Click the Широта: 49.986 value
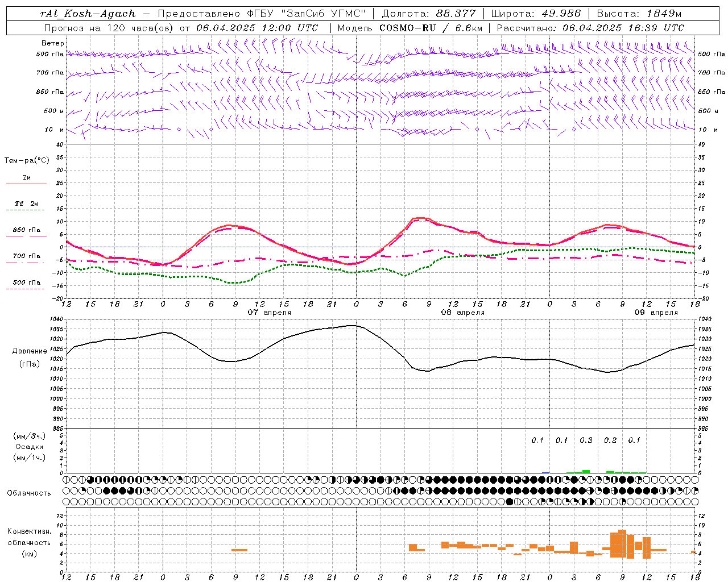Viewport: 728px width, 582px height. (x=536, y=14)
